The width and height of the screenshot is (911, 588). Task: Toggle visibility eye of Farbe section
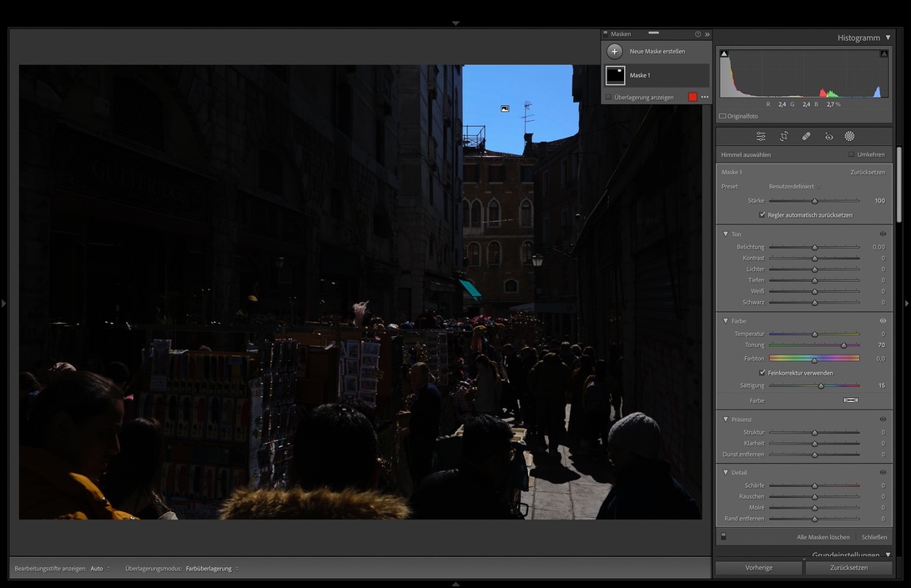(883, 320)
